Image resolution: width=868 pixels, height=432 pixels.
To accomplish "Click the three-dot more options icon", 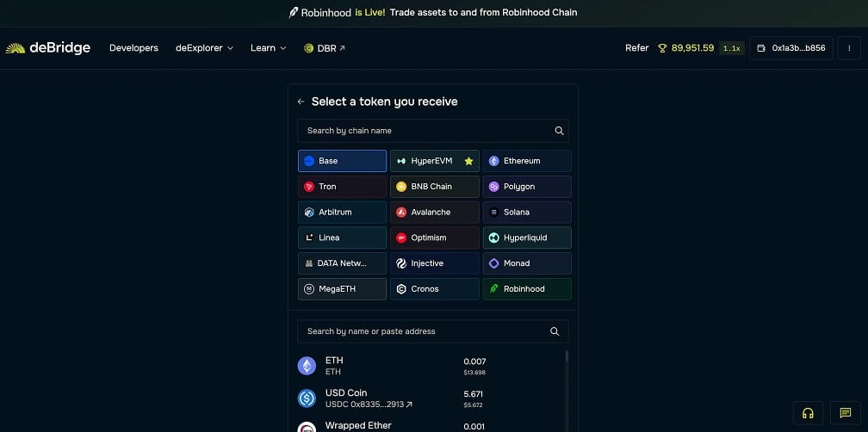I will (x=849, y=48).
